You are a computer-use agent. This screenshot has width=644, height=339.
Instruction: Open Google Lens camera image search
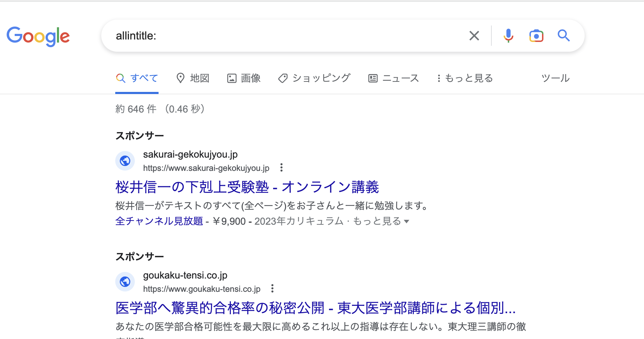[536, 36]
